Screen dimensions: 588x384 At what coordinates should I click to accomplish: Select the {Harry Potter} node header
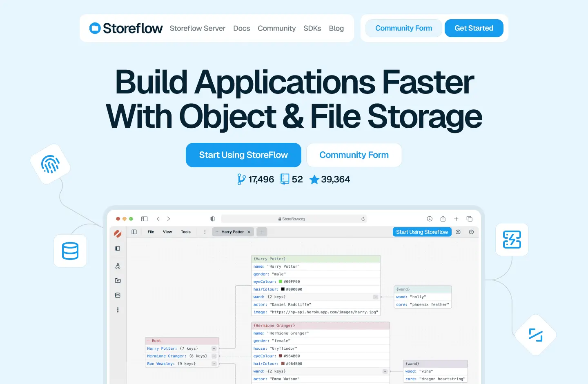coord(316,259)
